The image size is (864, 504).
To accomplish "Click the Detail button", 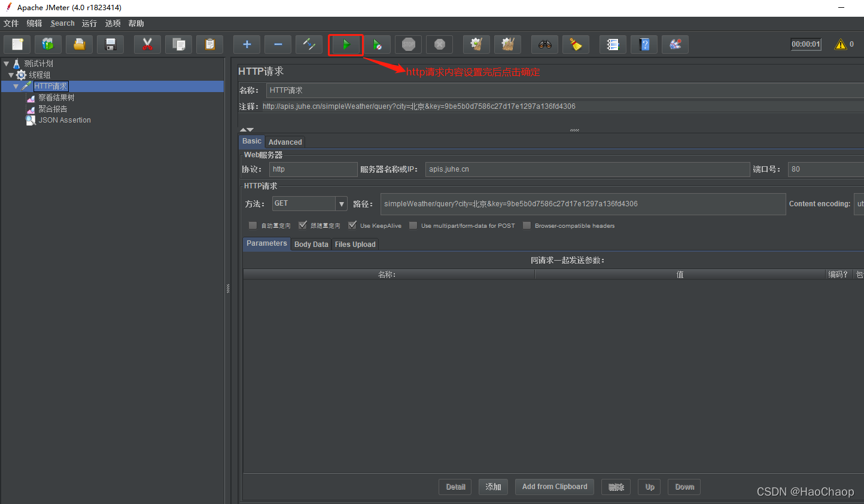I will pos(455,487).
